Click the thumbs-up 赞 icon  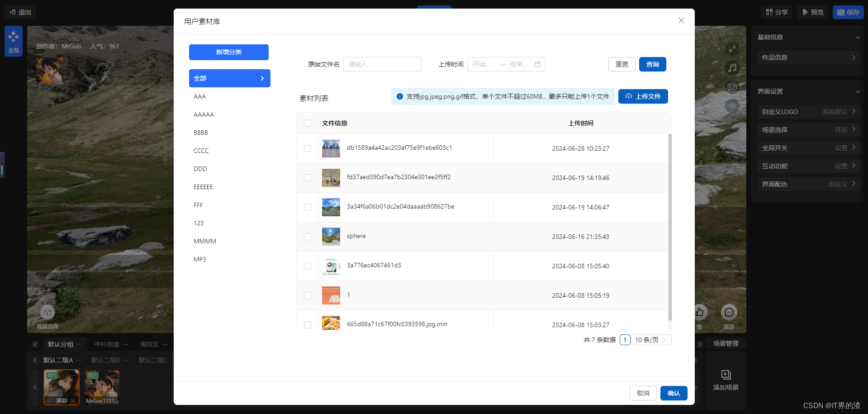[699, 312]
